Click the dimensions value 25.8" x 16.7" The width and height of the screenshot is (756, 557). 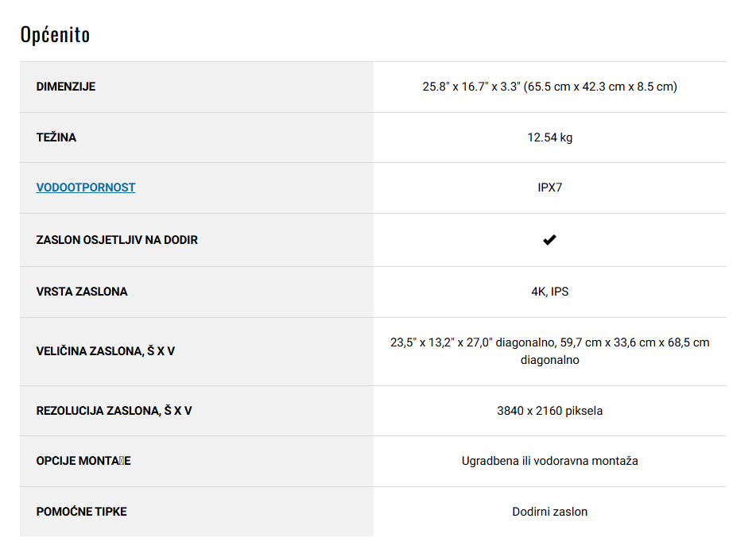pos(549,87)
